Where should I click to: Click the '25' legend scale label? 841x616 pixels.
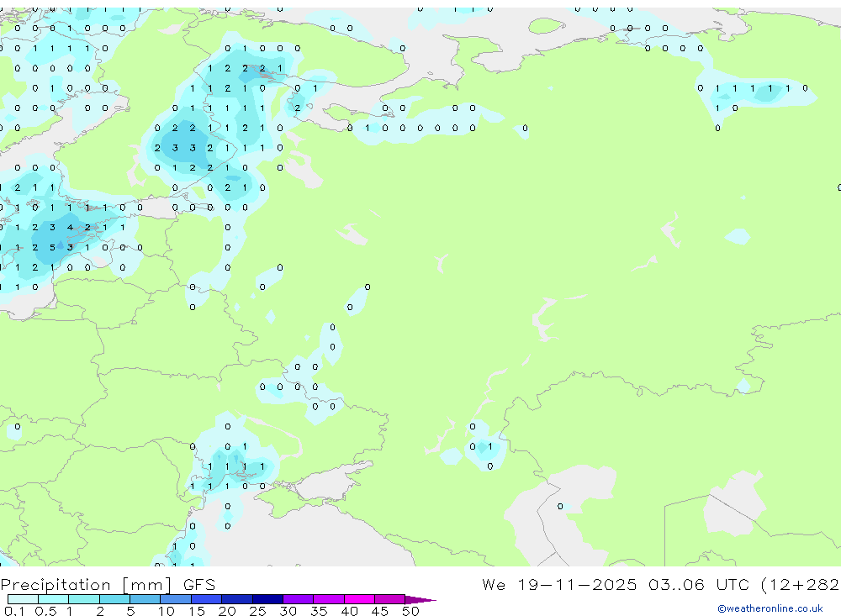tap(257, 611)
